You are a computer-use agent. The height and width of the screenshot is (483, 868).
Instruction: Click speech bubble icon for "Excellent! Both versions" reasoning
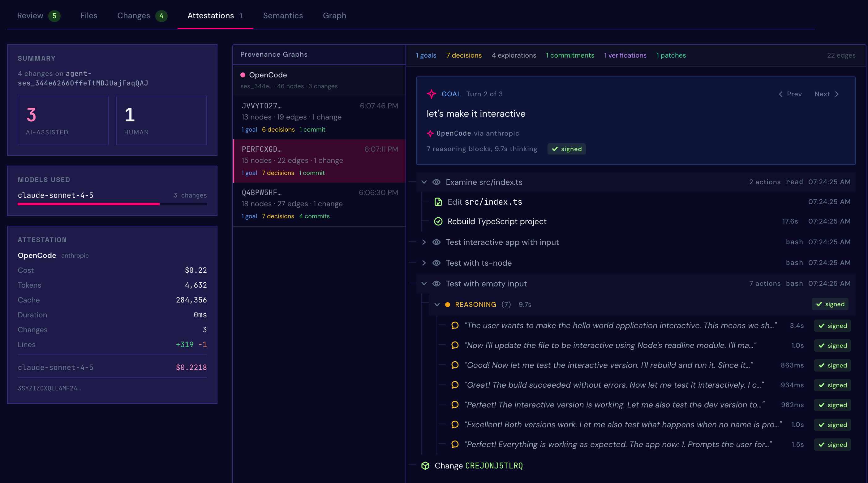[x=455, y=425]
